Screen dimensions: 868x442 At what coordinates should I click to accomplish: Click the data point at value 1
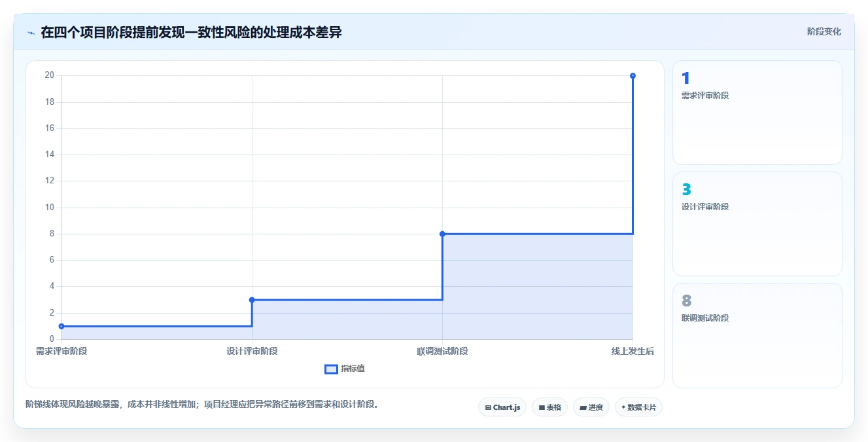61,326
